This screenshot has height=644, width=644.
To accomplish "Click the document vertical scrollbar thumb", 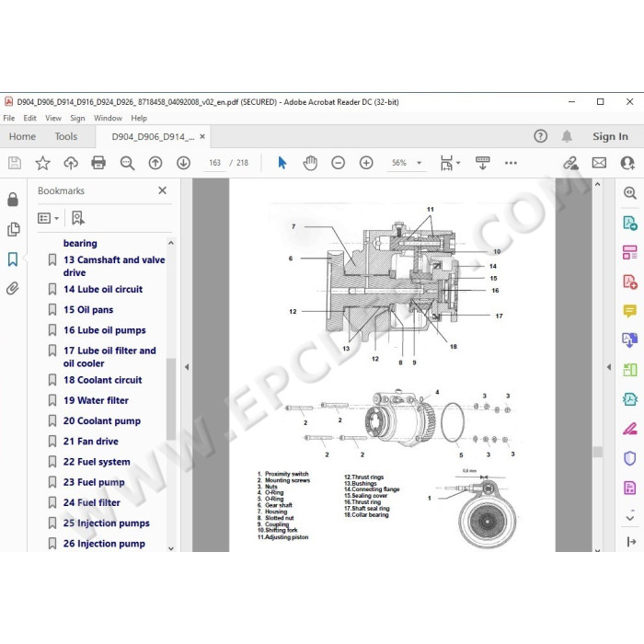I will point(598,452).
